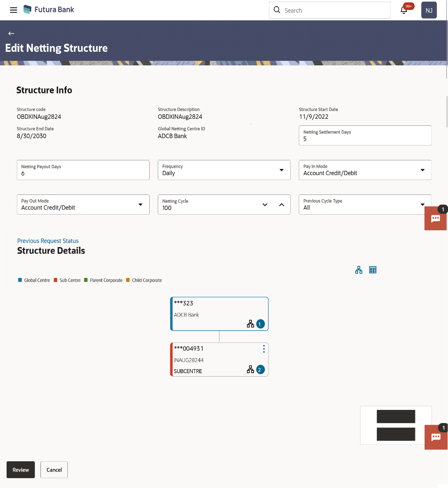
Task: Open the NJ user profile avatar
Action: pos(429,10)
